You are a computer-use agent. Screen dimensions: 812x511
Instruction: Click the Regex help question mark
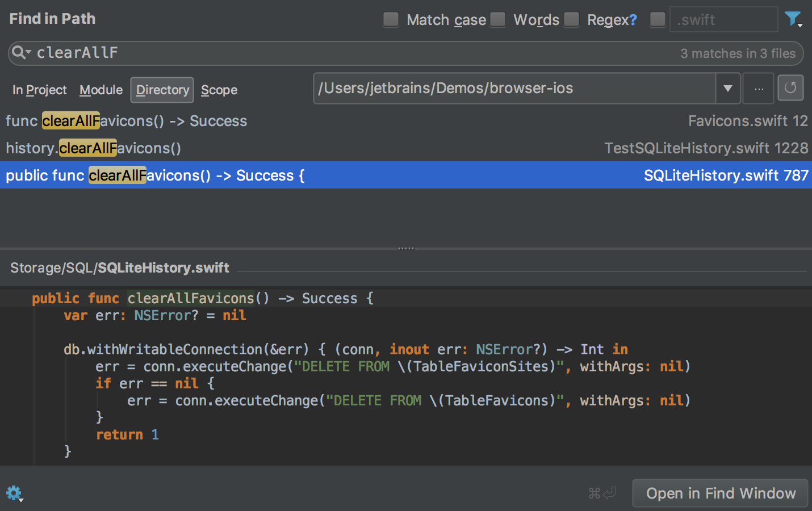click(633, 20)
